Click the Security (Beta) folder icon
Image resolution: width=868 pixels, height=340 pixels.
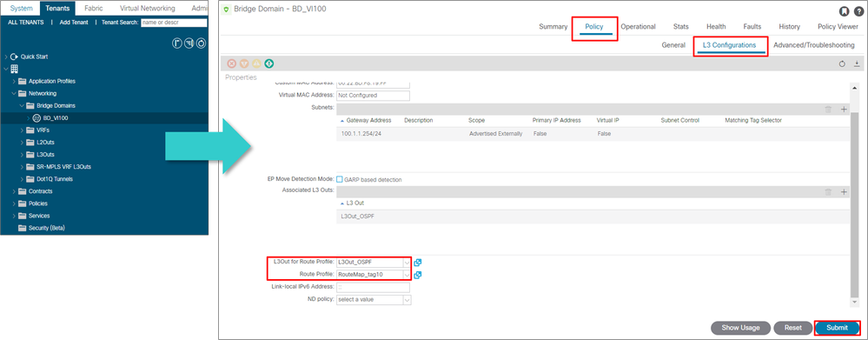[x=23, y=228]
